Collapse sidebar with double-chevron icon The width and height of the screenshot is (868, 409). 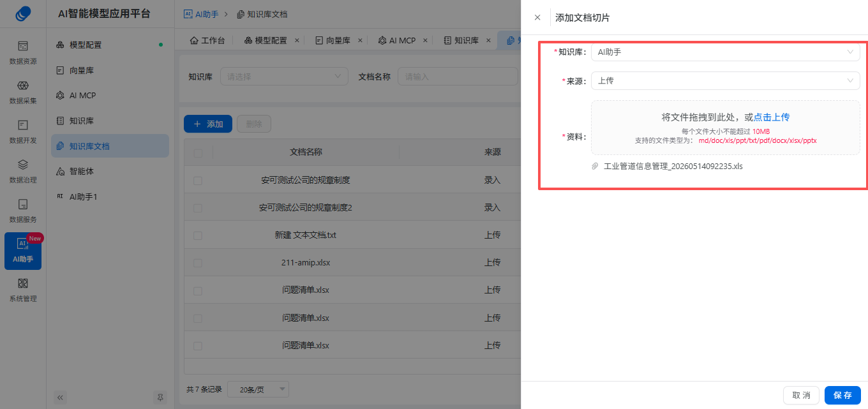(61, 397)
